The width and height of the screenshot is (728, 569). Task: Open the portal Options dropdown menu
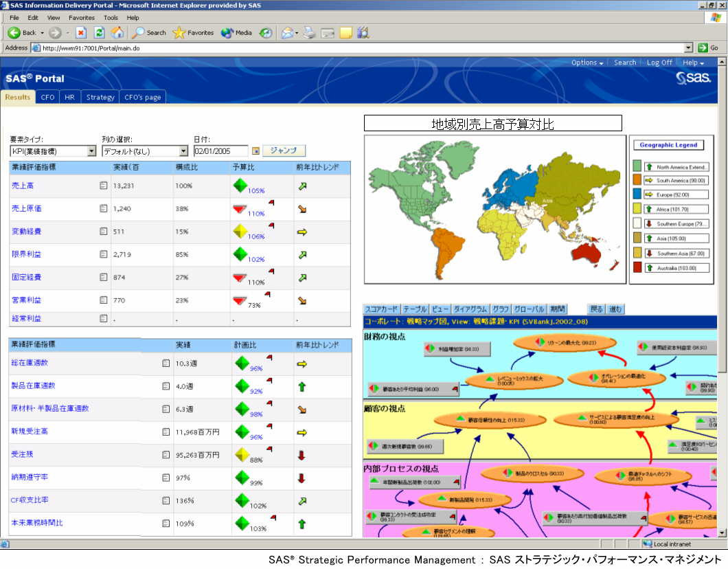click(x=587, y=63)
